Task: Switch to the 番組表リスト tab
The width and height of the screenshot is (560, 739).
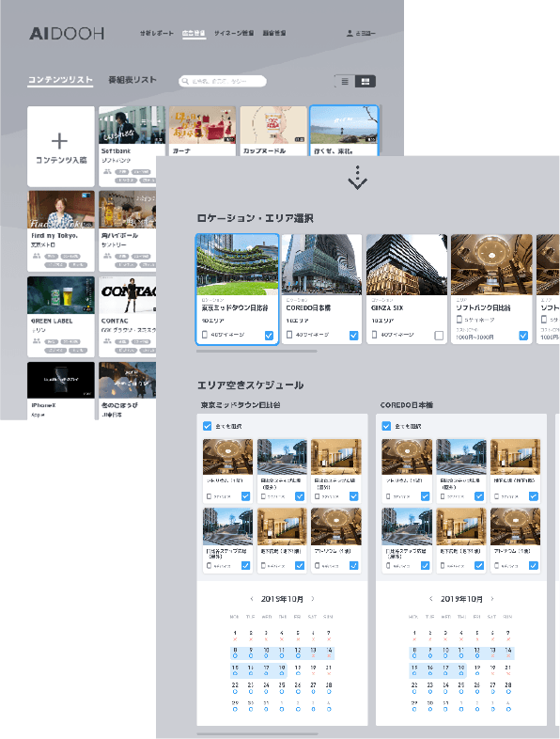Action: pos(132,80)
